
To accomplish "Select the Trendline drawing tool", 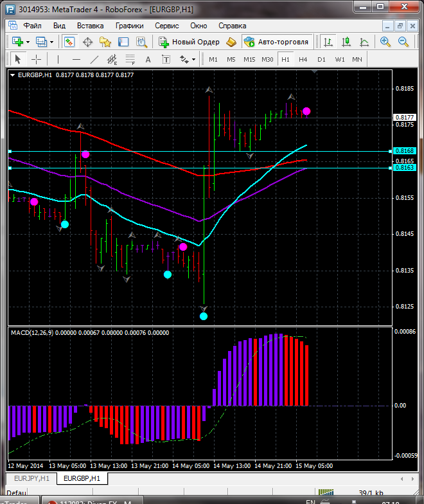I will (94, 59).
